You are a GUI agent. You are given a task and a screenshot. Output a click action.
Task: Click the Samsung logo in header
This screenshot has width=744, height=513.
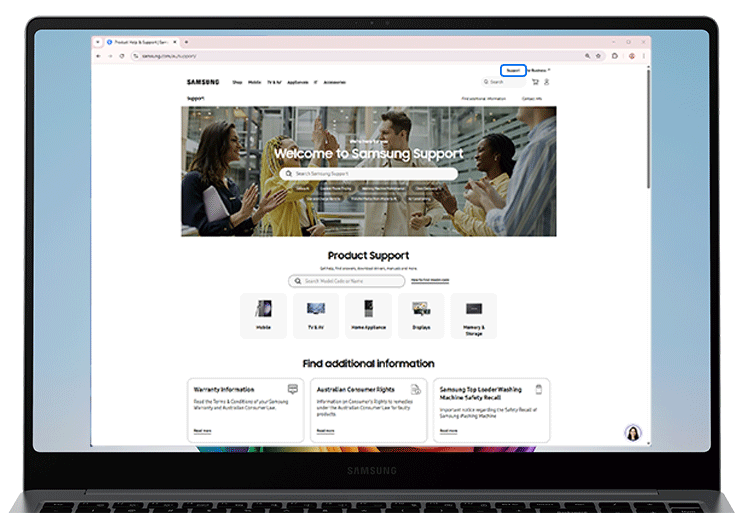[202, 82]
